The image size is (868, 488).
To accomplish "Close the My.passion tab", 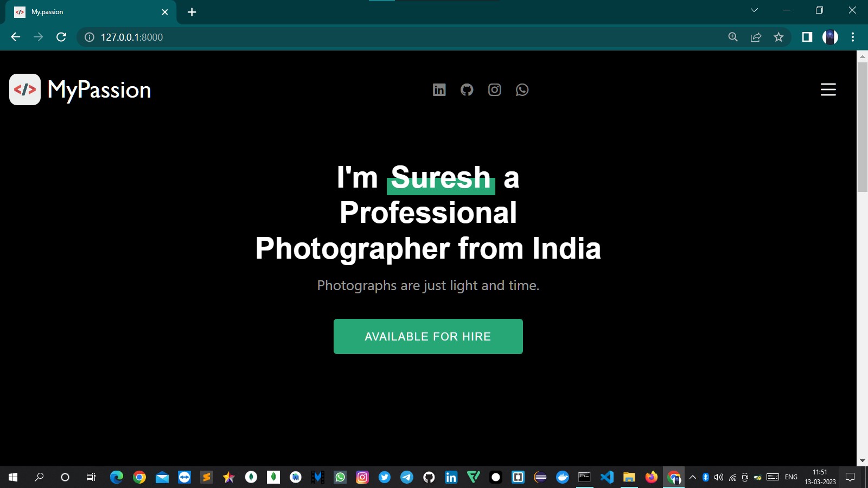I will pyautogui.click(x=165, y=12).
